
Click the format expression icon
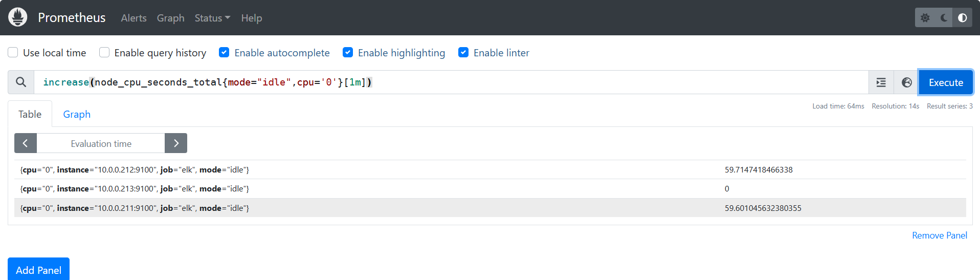tap(881, 82)
